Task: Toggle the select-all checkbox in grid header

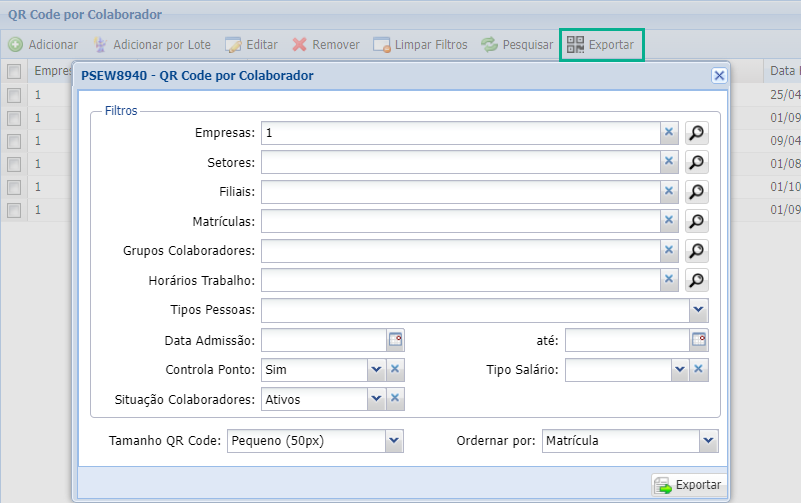Action: (x=14, y=71)
